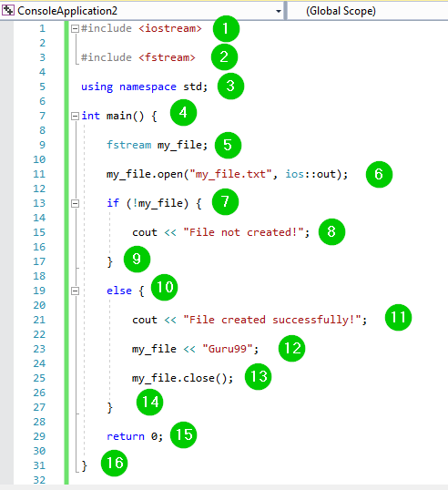Screen dimensions: 448x490
Task: Click the return keyword on line 29
Action: (126, 436)
